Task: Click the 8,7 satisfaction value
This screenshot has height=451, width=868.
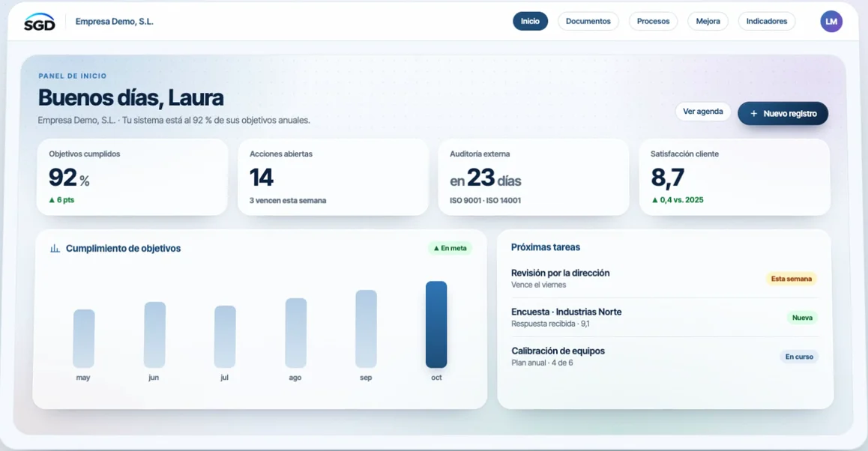Action: coord(668,178)
